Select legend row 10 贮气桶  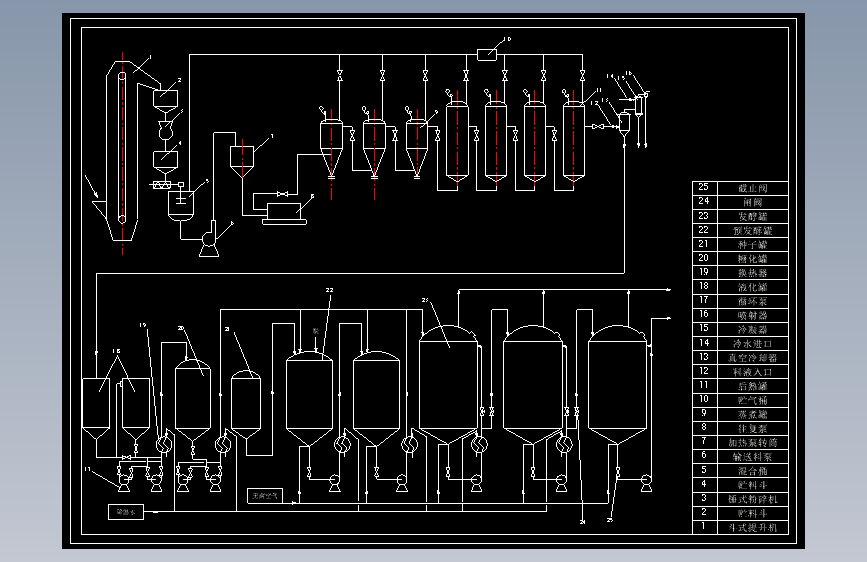740,400
